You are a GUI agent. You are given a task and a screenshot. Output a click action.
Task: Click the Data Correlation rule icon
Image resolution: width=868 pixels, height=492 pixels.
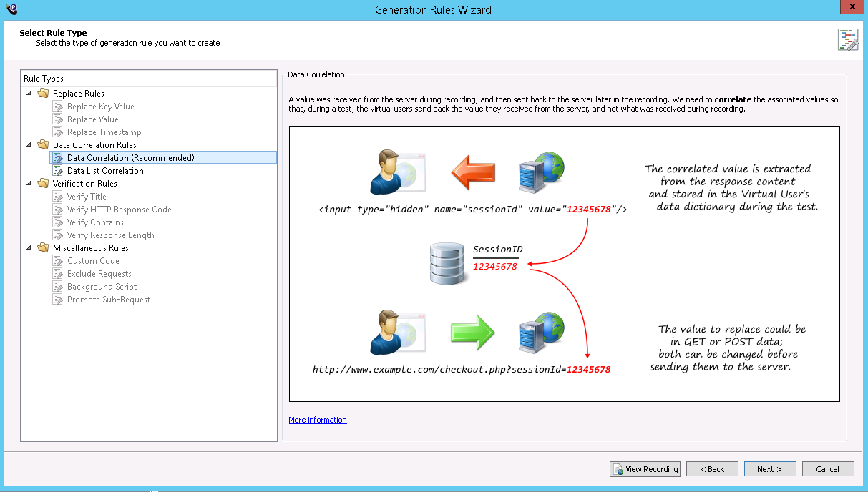[x=57, y=158]
